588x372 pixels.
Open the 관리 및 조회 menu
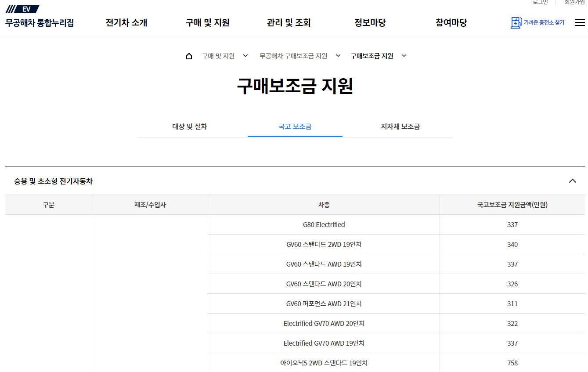(x=289, y=23)
